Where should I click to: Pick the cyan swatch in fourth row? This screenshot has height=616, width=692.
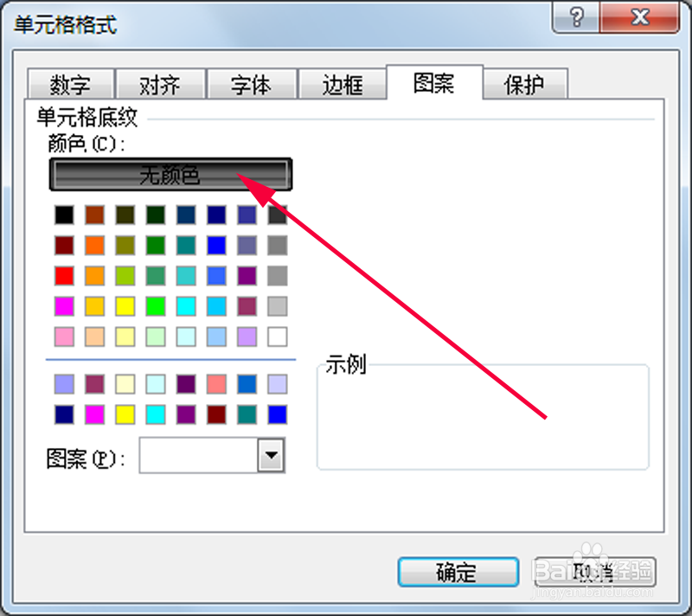186,306
